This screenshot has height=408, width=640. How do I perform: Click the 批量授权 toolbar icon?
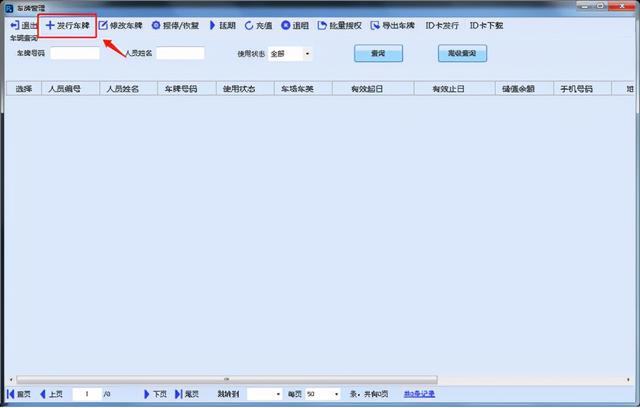[x=324, y=25]
